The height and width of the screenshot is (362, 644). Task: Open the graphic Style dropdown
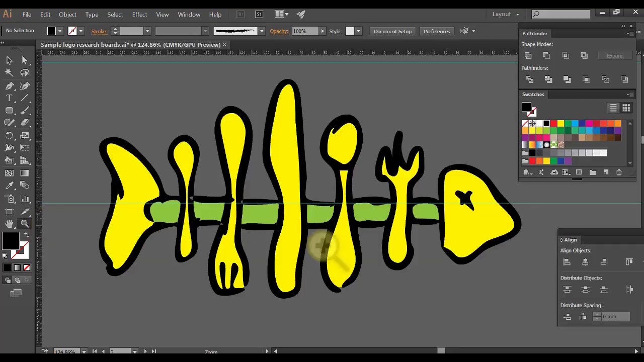[358, 31]
